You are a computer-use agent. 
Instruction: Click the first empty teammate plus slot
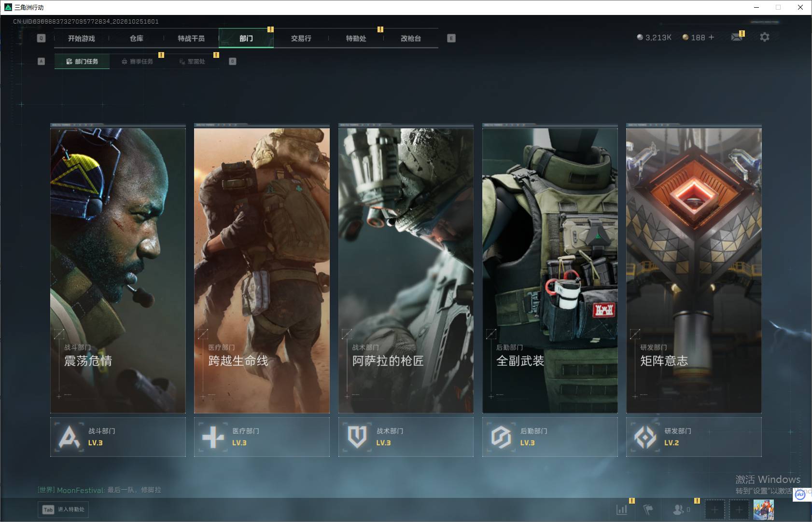click(x=714, y=509)
